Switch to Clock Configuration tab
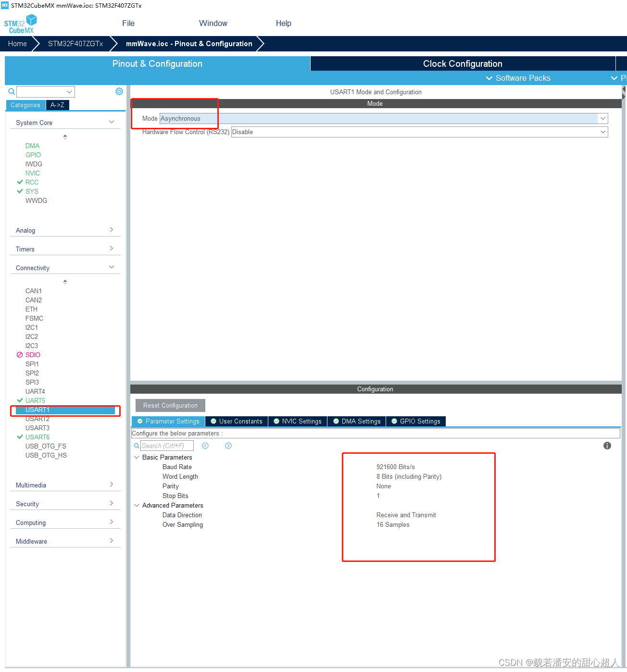The width and height of the screenshot is (627, 672). coord(463,63)
